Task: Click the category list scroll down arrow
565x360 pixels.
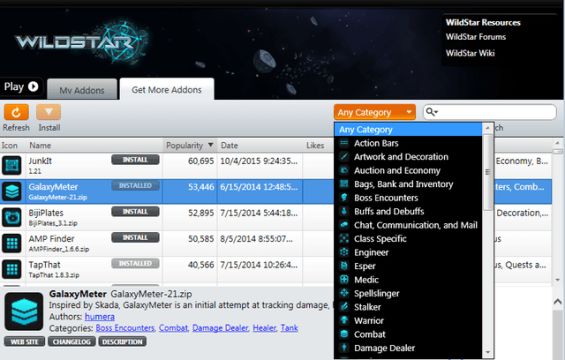Action: (488, 352)
